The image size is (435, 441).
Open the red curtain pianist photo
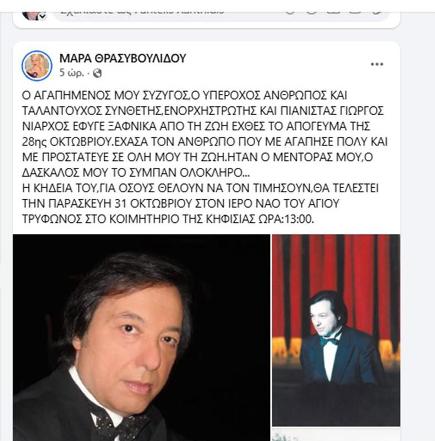[x=336, y=330]
